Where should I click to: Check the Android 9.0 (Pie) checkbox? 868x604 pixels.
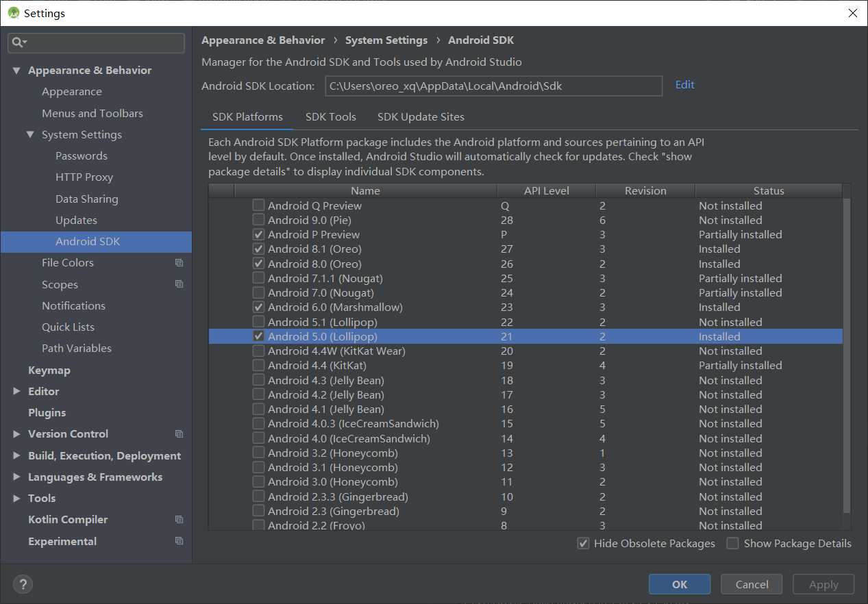tap(258, 220)
